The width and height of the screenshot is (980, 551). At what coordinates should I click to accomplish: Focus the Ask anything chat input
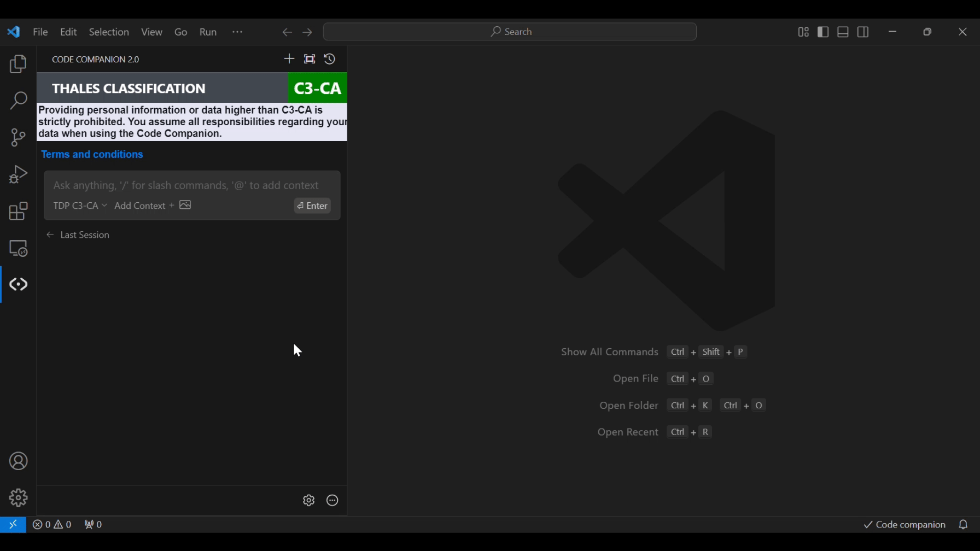[186, 185]
